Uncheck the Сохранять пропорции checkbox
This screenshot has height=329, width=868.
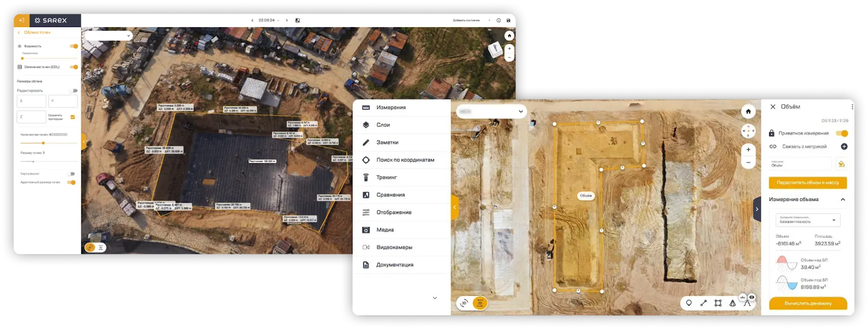73,117
